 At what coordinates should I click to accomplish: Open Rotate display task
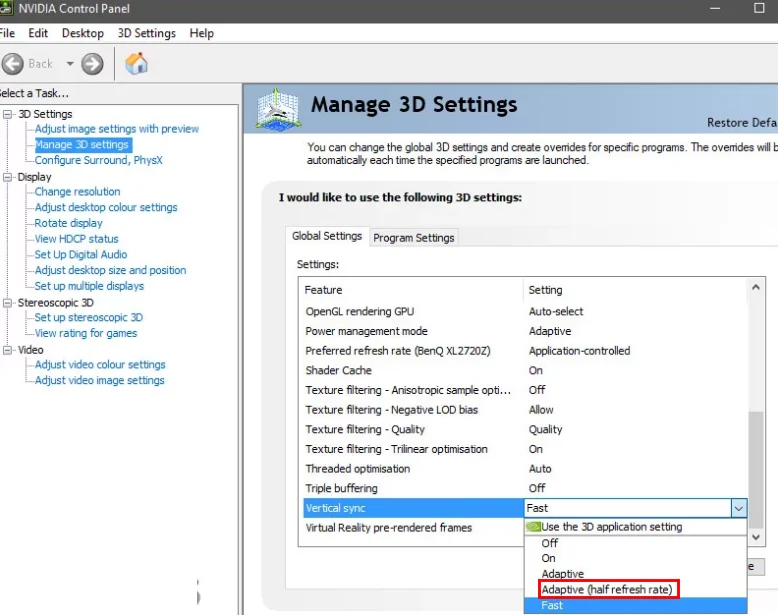point(68,223)
